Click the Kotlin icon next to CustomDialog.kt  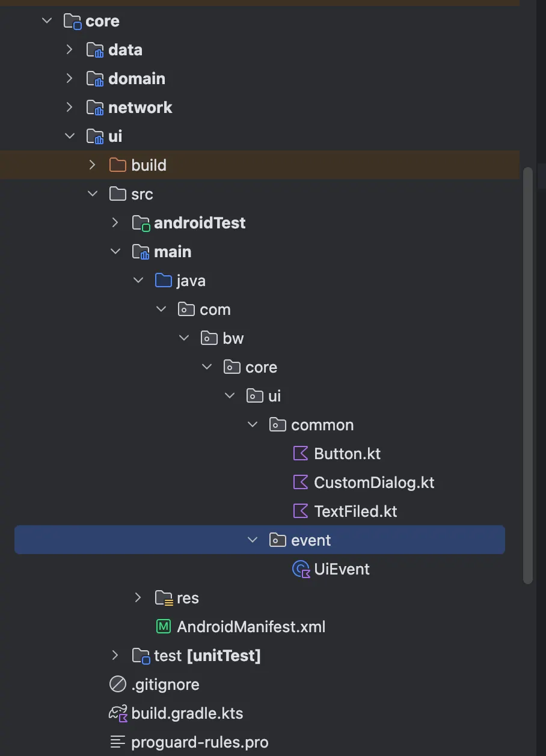coord(300,482)
